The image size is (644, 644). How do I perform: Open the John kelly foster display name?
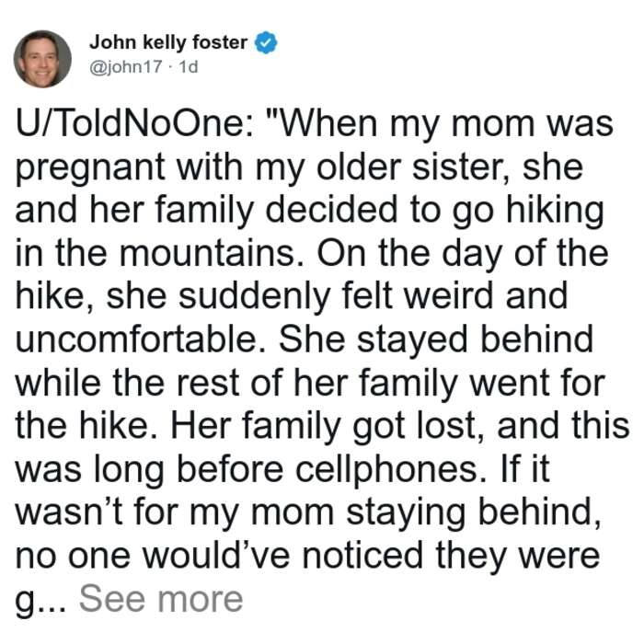pyautogui.click(x=168, y=42)
